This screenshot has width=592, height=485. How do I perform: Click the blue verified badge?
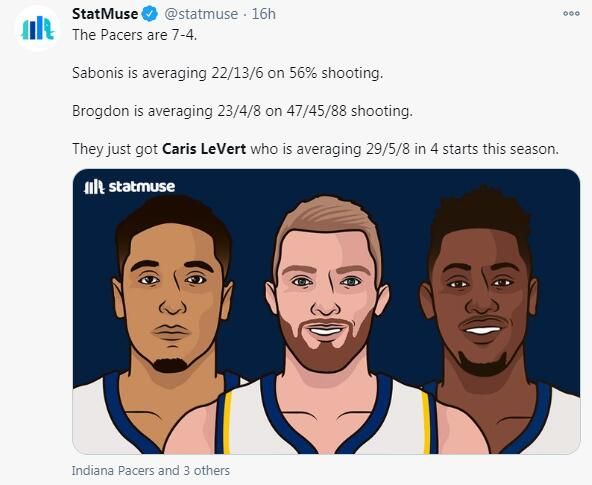pos(150,14)
